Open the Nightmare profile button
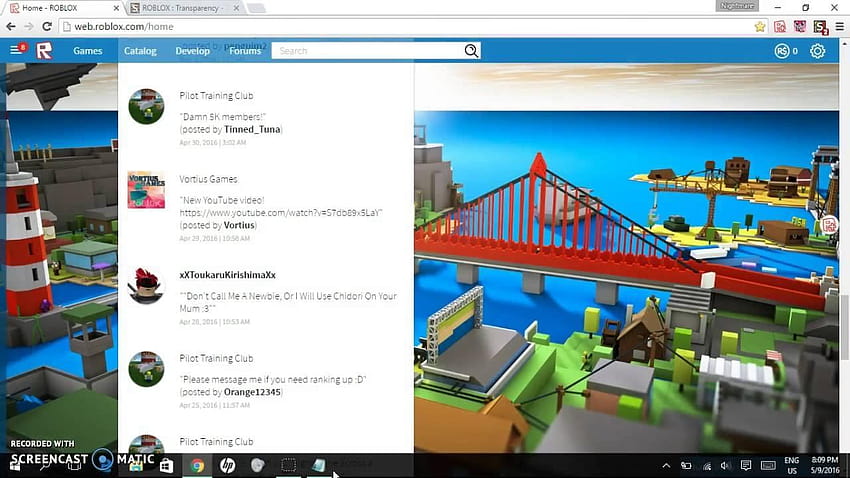The image size is (850, 478). (737, 6)
